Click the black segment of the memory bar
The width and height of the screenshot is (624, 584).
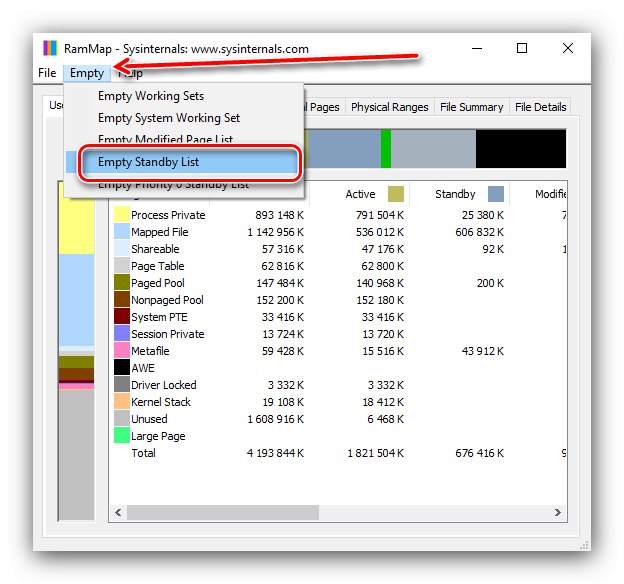pos(521,149)
